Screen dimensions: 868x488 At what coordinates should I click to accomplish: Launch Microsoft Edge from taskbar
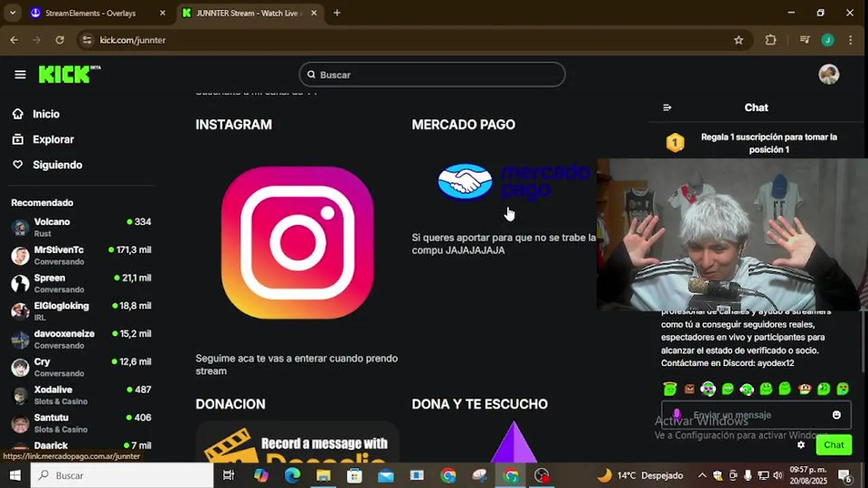[292, 475]
